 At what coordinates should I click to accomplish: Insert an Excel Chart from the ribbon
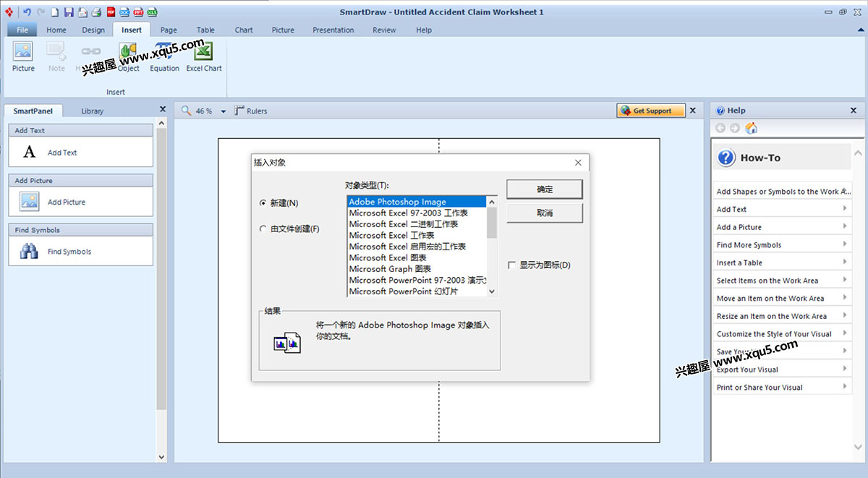204,56
